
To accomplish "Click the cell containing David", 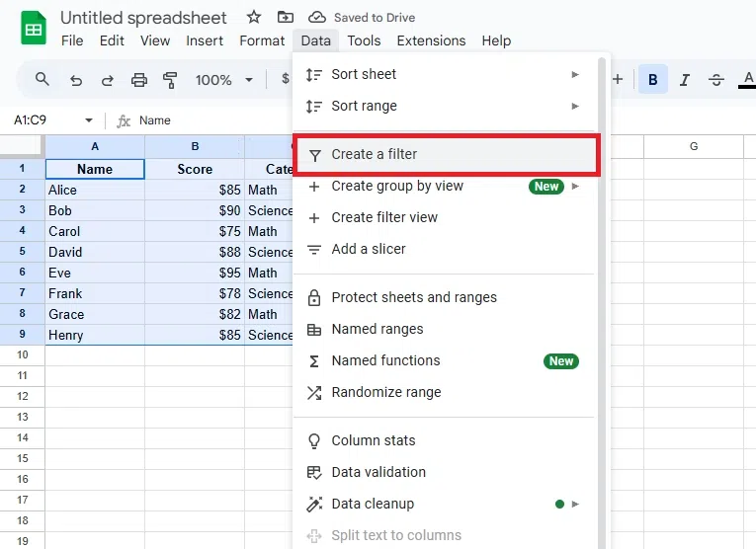I will click(x=95, y=252).
